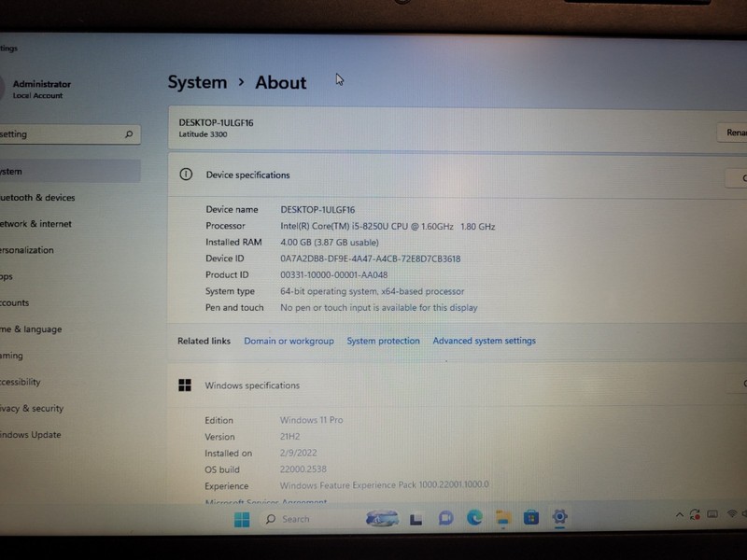Click the Windows Feature Experience Pack text
The width and height of the screenshot is (747, 560).
click(x=384, y=485)
